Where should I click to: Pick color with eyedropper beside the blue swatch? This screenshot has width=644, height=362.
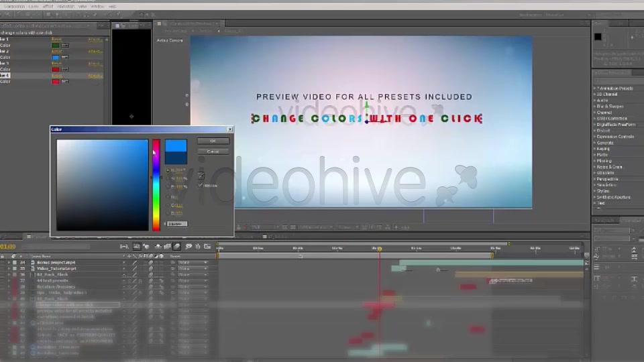click(x=64, y=58)
